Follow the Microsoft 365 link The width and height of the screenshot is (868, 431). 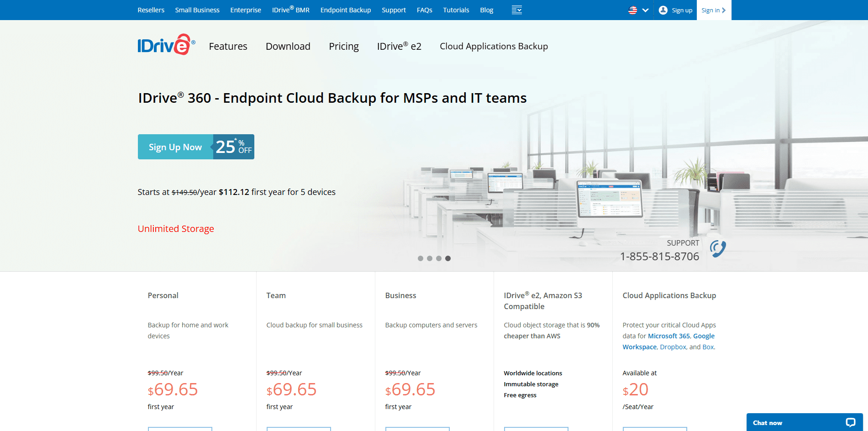[x=668, y=336]
